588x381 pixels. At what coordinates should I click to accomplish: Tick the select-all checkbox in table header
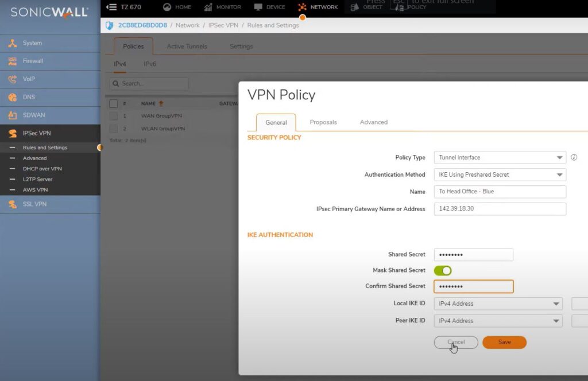(x=114, y=103)
